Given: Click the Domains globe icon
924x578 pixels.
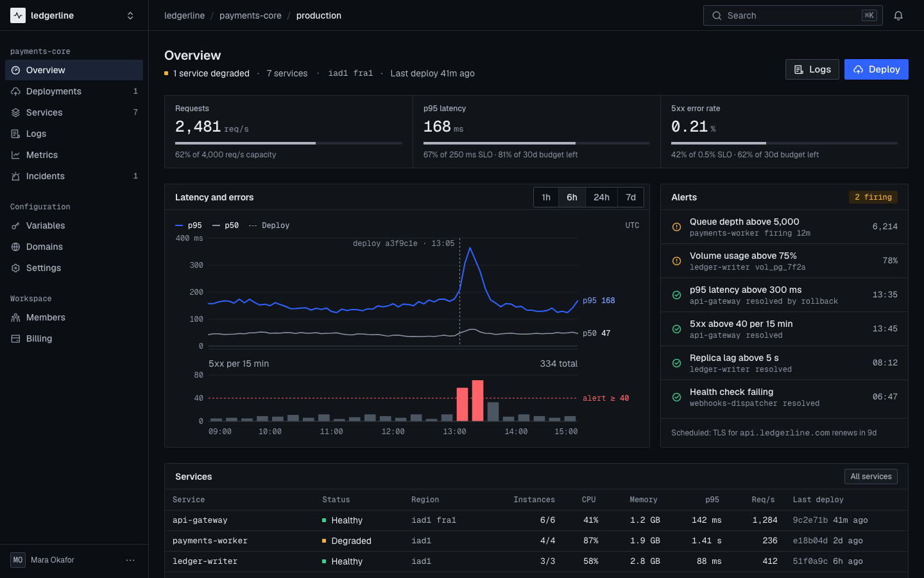Looking at the screenshot, I should click(15, 247).
